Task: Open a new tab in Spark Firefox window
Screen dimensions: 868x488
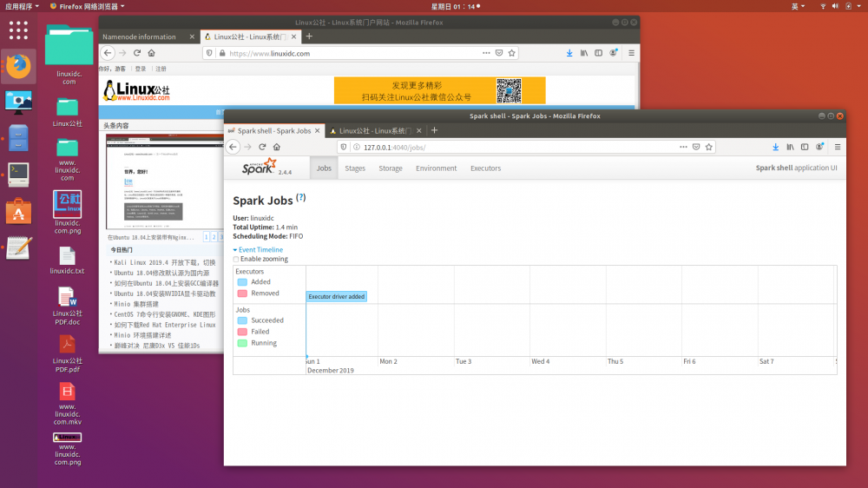Action: click(x=435, y=131)
